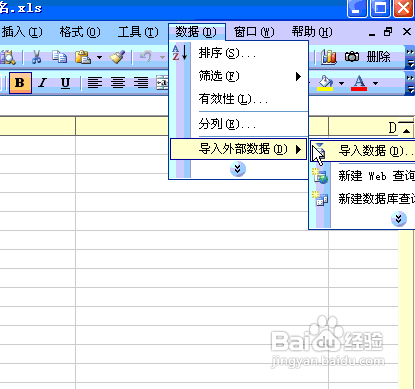Align text left
The width and height of the screenshot is (415, 389).
[95, 83]
